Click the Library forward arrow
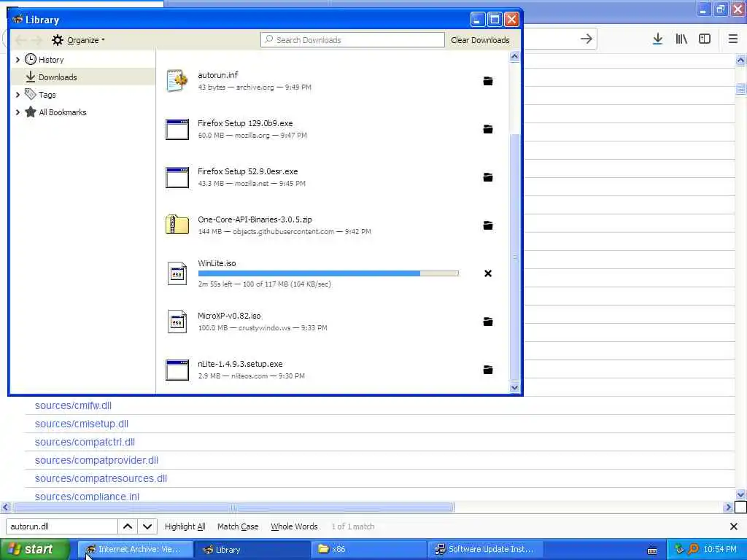Image resolution: width=747 pixels, height=560 pixels. click(x=36, y=40)
